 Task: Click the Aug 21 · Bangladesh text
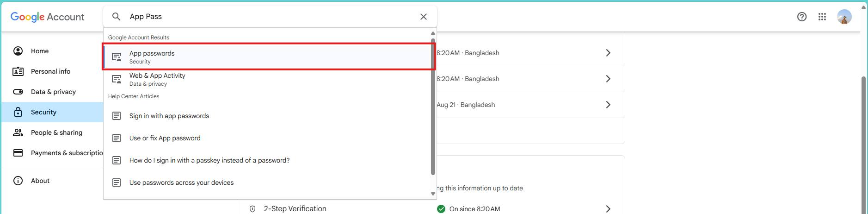pyautogui.click(x=466, y=105)
